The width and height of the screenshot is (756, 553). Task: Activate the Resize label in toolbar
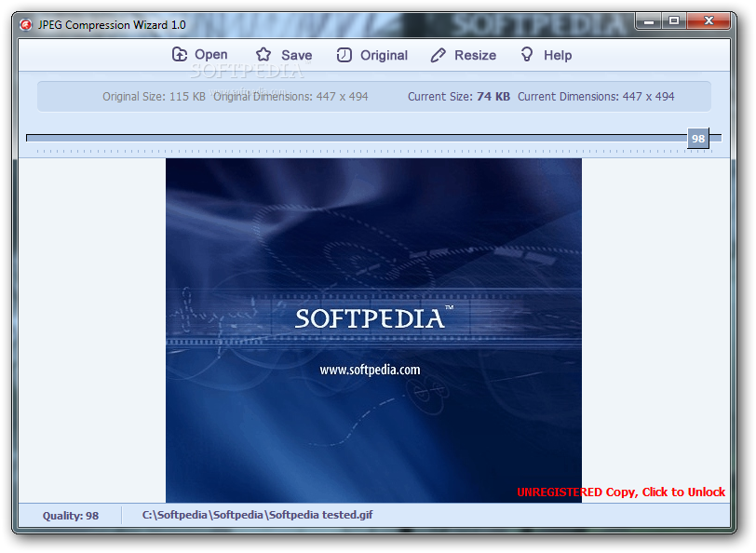(475, 56)
